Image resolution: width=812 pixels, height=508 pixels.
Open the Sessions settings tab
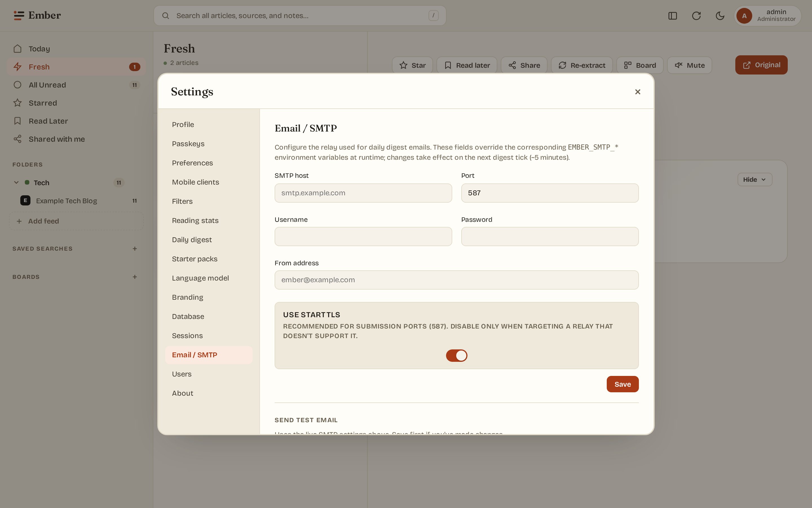[x=209, y=336]
